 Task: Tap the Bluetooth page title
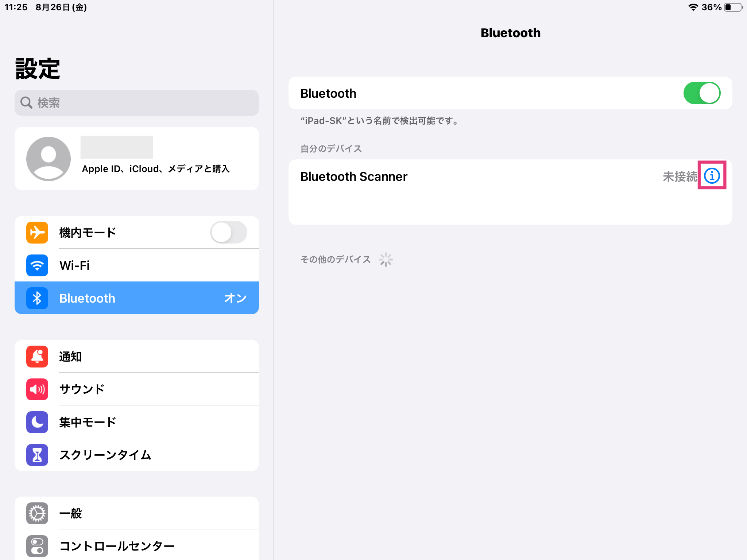[510, 33]
